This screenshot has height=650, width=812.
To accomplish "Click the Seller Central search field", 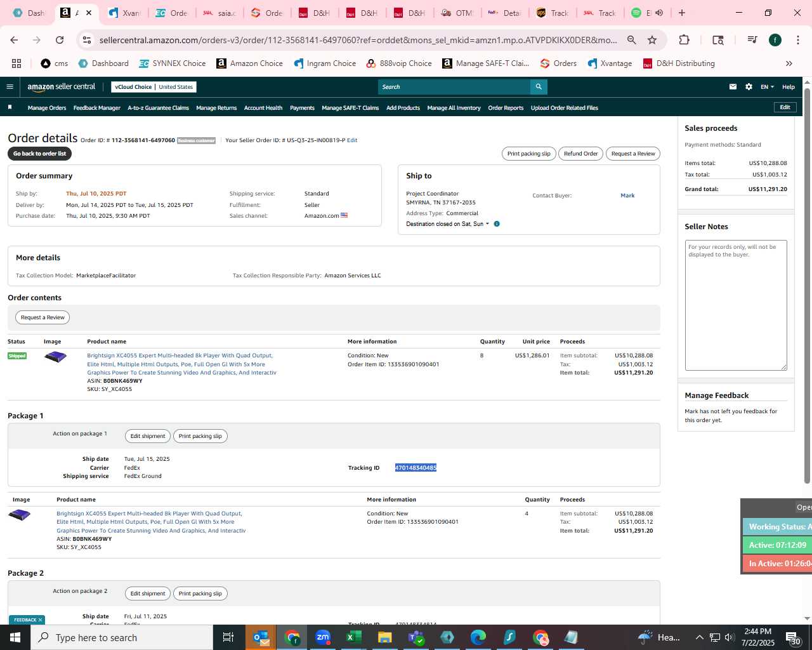I will (x=454, y=87).
